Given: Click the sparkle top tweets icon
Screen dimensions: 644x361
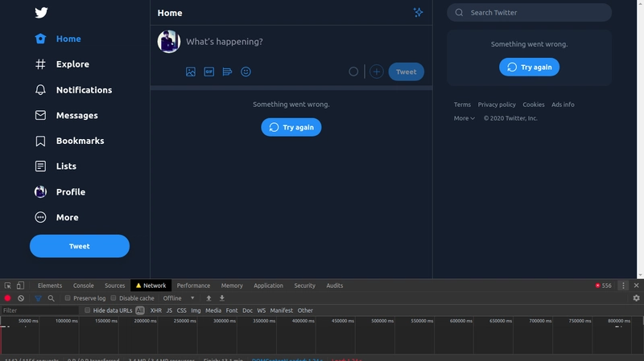Looking at the screenshot, I should click(x=418, y=12).
